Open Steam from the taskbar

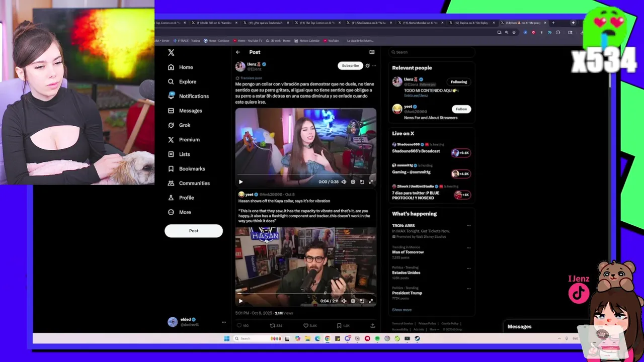[417, 338]
